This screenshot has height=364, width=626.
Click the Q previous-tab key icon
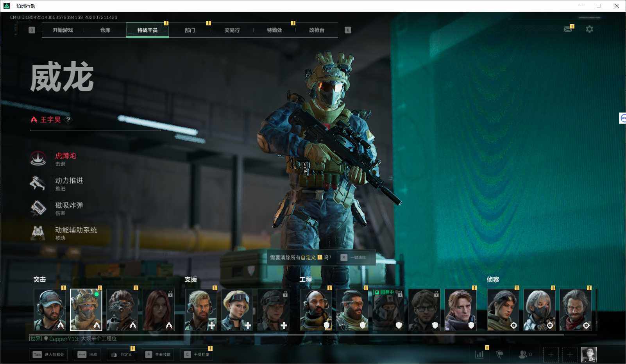tap(32, 30)
